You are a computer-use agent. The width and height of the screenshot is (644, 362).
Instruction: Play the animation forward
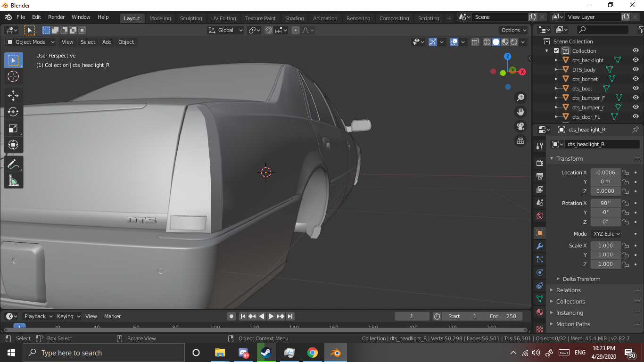271,316
